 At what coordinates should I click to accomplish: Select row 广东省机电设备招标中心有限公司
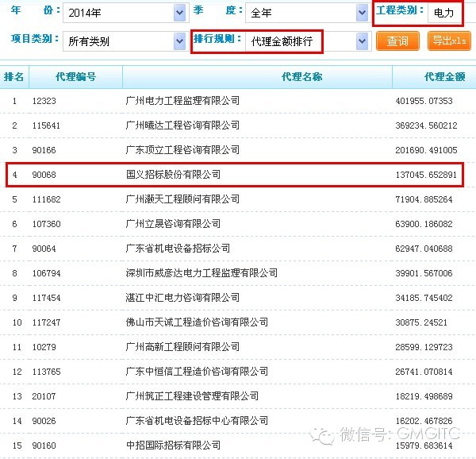238,421
